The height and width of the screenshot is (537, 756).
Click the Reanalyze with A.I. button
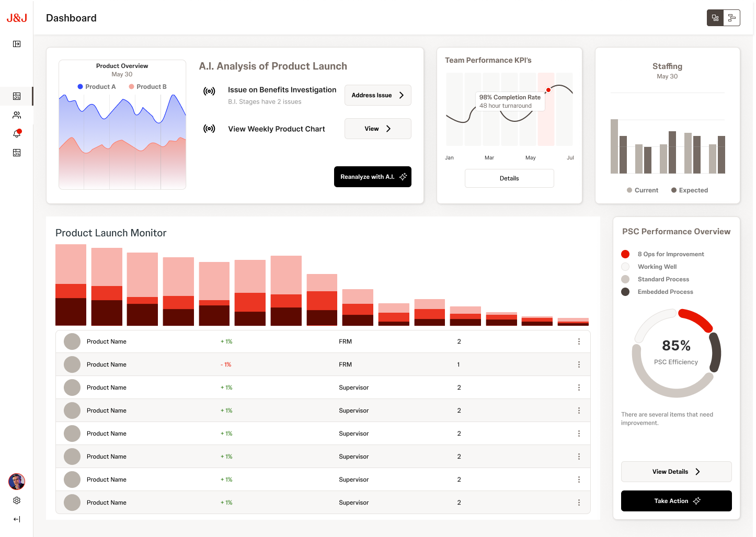[373, 177]
